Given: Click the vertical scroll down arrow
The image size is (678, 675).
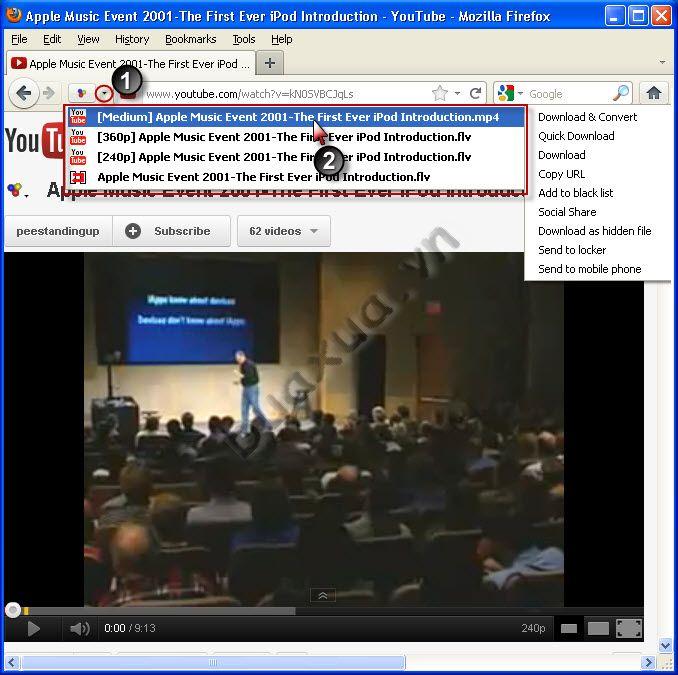Looking at the screenshot, I should (x=665, y=646).
